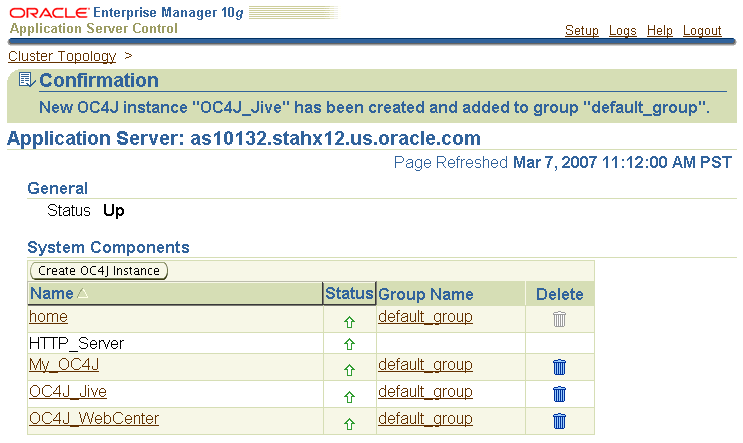Image resolution: width=743 pixels, height=443 pixels.
Task: Open default_group link in OC4J_Jive row
Action: (425, 391)
